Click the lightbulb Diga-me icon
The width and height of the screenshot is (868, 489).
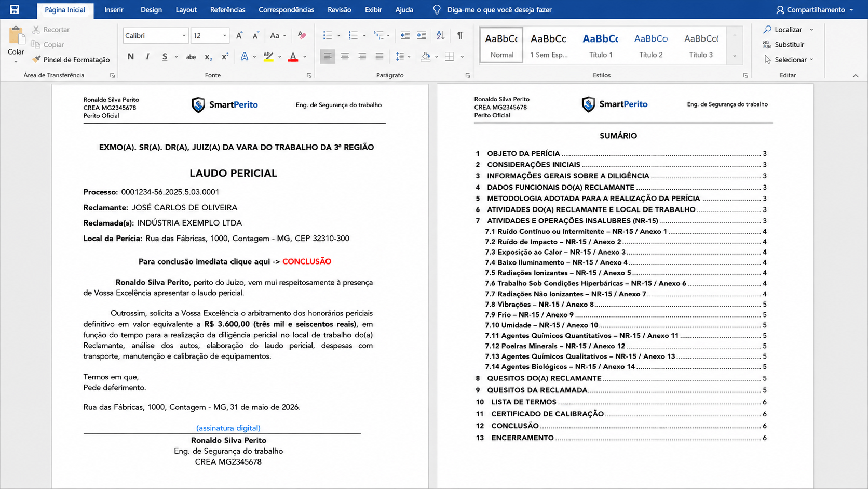[x=437, y=9]
